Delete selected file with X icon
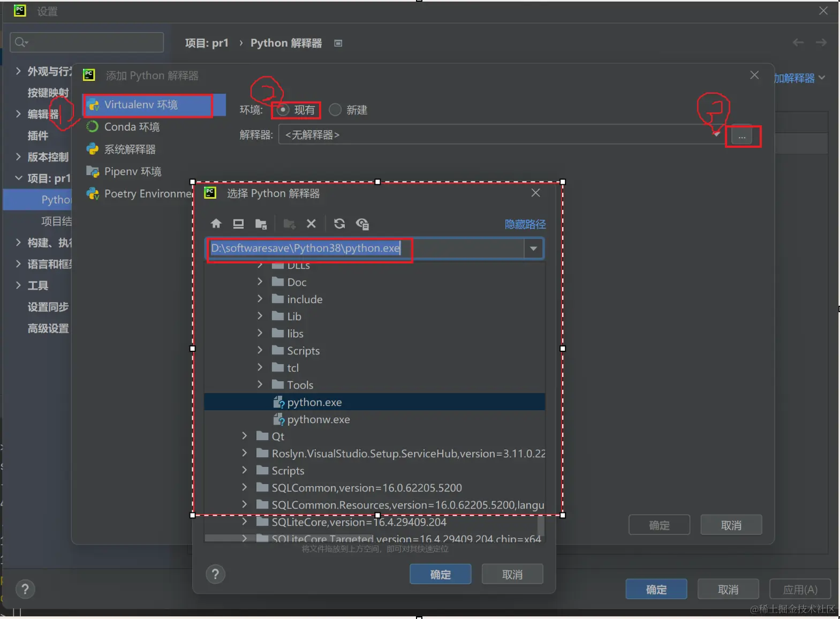This screenshot has height=619, width=840. (x=311, y=224)
